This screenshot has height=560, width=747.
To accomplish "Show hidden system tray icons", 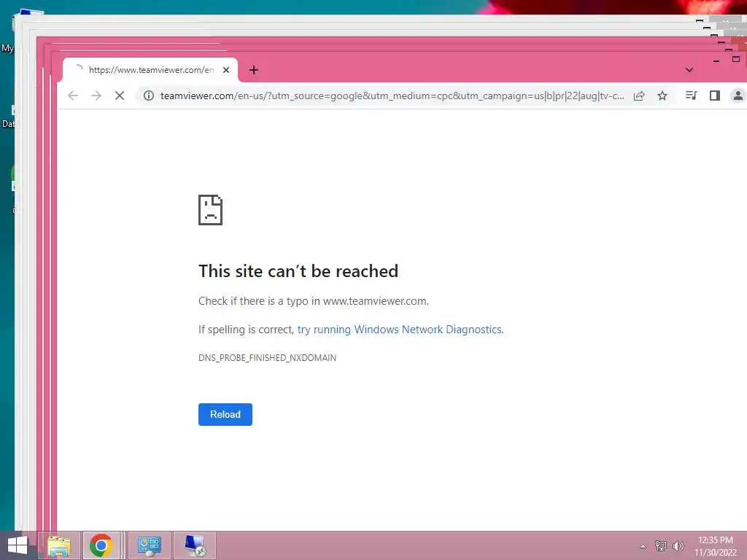I will [643, 546].
